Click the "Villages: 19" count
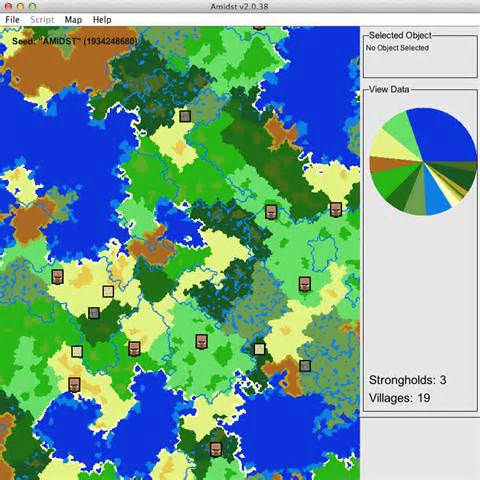480x480 pixels. (399, 398)
